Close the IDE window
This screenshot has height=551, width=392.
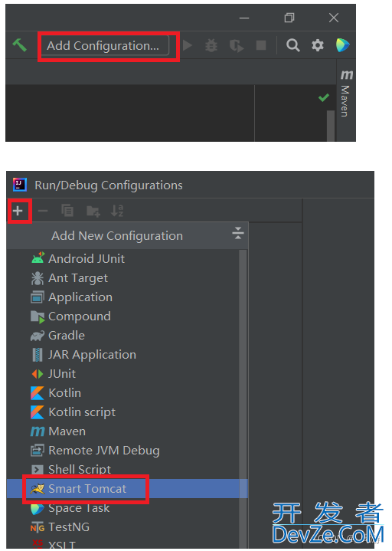pyautogui.click(x=334, y=18)
